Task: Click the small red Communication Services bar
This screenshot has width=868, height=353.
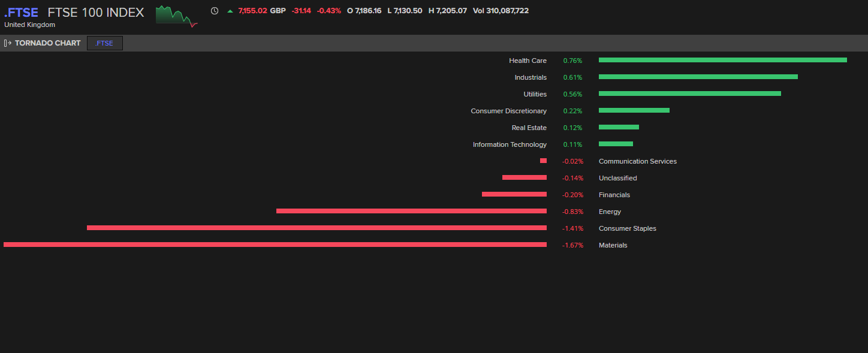Action: (543, 161)
